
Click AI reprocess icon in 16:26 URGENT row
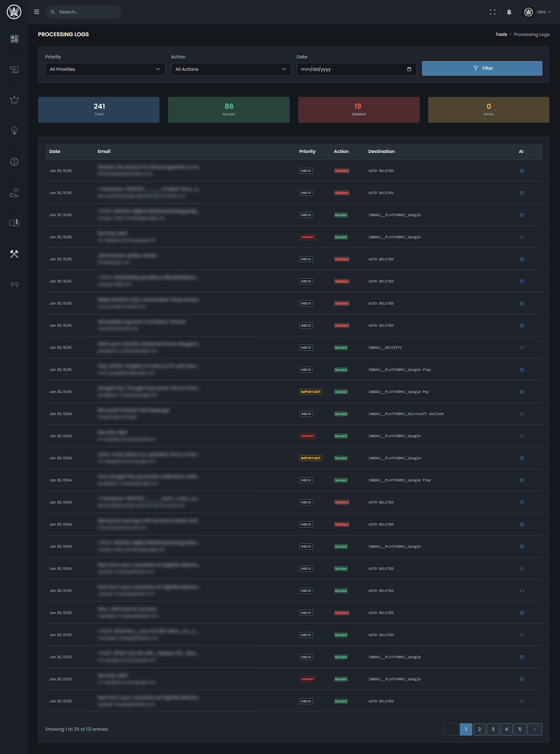pos(522,237)
